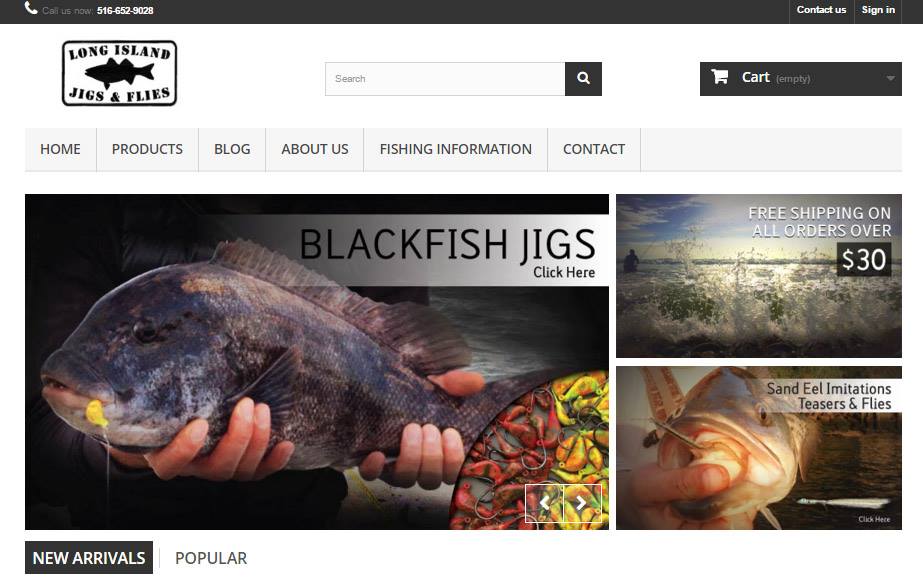The height and width of the screenshot is (579, 923).
Task: Click the magnifying glass search button
Action: click(x=583, y=79)
